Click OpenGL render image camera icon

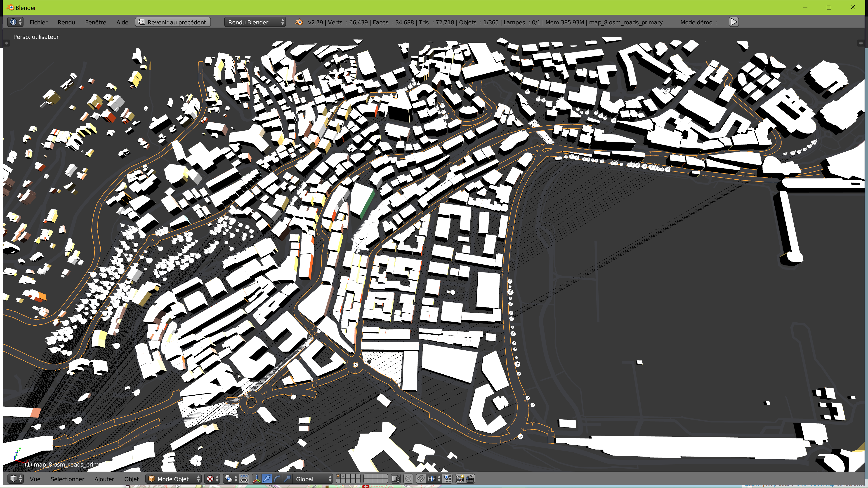click(x=460, y=479)
